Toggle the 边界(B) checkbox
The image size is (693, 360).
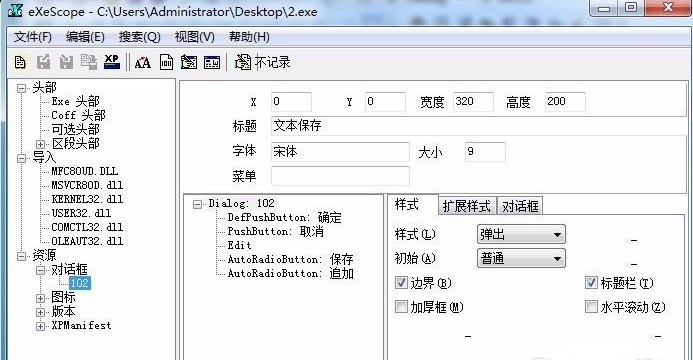[x=401, y=283]
